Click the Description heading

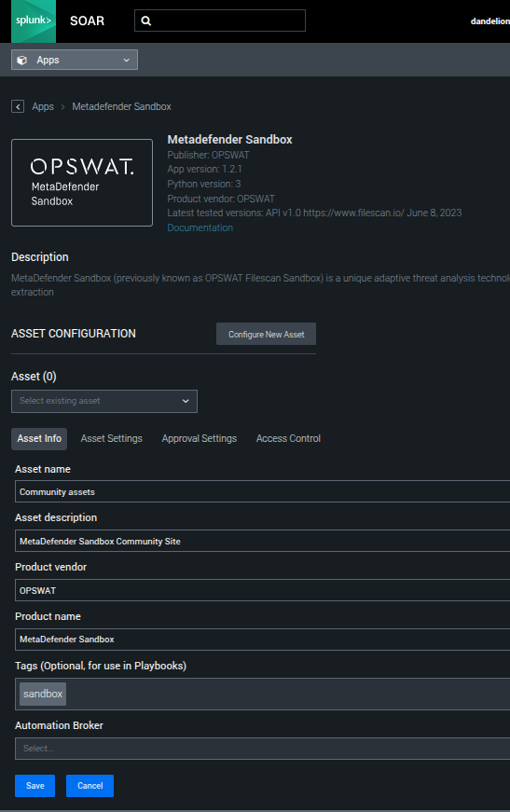[40, 257]
